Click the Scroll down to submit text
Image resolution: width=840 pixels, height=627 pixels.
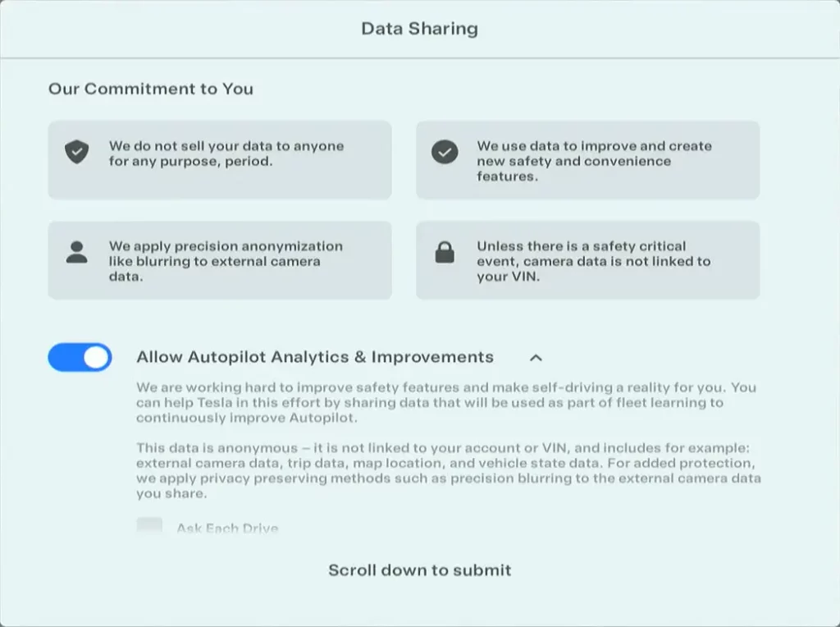click(419, 570)
